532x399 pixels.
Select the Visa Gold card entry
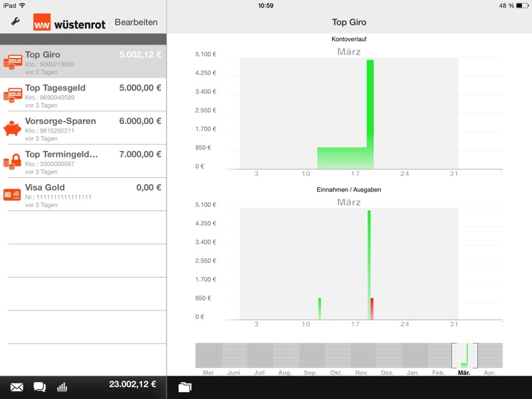pos(83,195)
